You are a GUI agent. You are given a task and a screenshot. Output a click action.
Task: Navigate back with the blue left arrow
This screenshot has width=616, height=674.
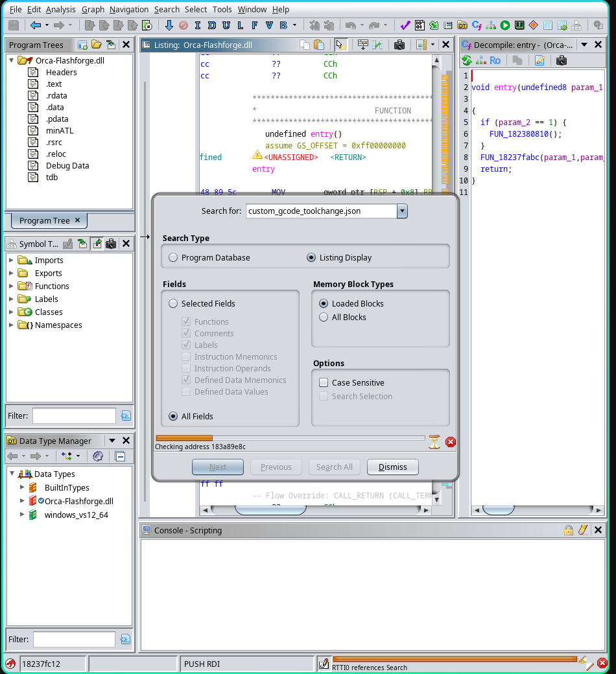click(x=36, y=25)
